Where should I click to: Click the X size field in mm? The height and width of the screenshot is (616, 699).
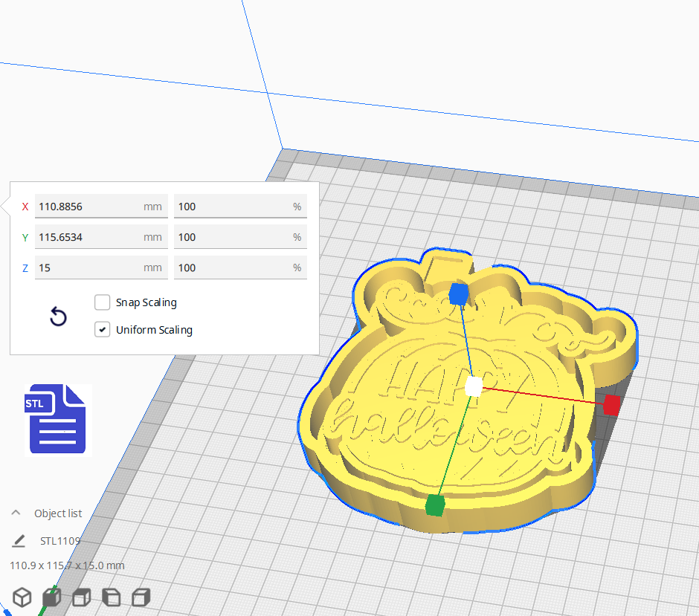[88, 207]
